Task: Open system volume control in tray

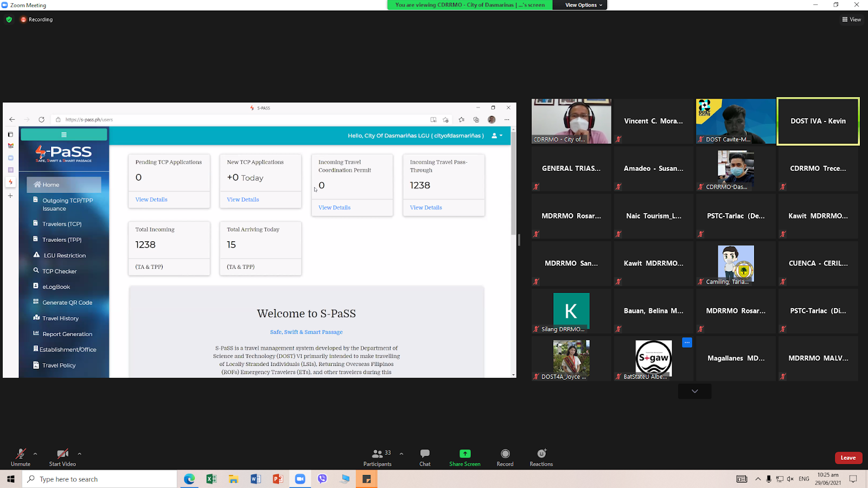Action: (790, 479)
